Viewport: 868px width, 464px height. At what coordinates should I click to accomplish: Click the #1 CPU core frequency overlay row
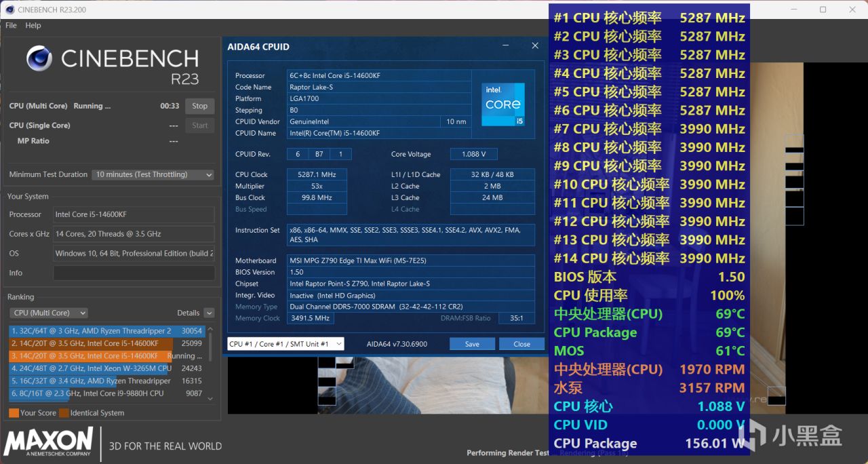point(649,18)
